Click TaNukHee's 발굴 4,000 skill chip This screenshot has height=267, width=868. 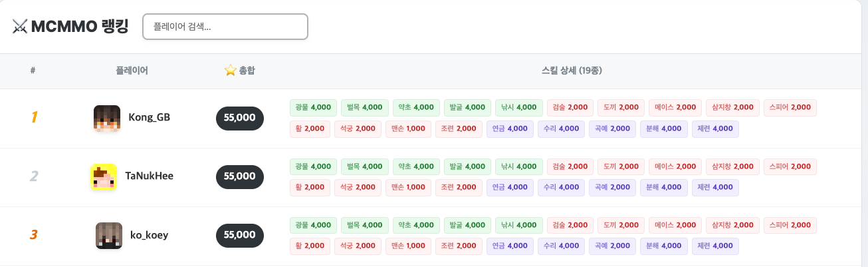[467, 166]
